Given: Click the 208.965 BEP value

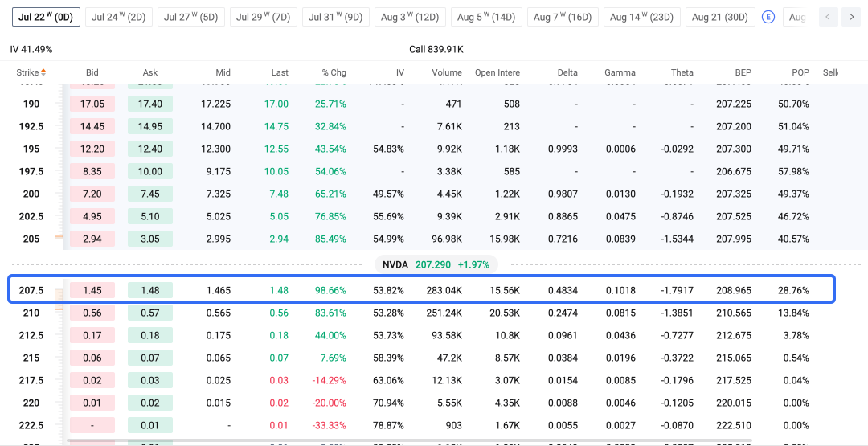Looking at the screenshot, I should coord(735,291).
